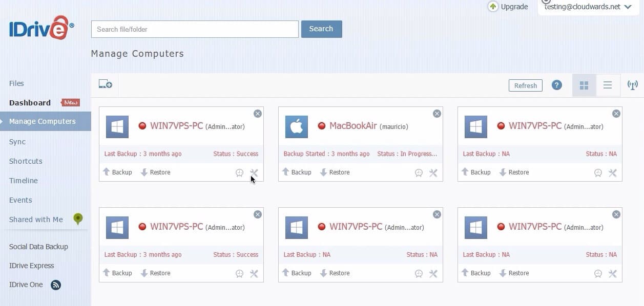The width and height of the screenshot is (644, 306).
Task: Select Manage Computers in the sidebar
Action: [46, 121]
